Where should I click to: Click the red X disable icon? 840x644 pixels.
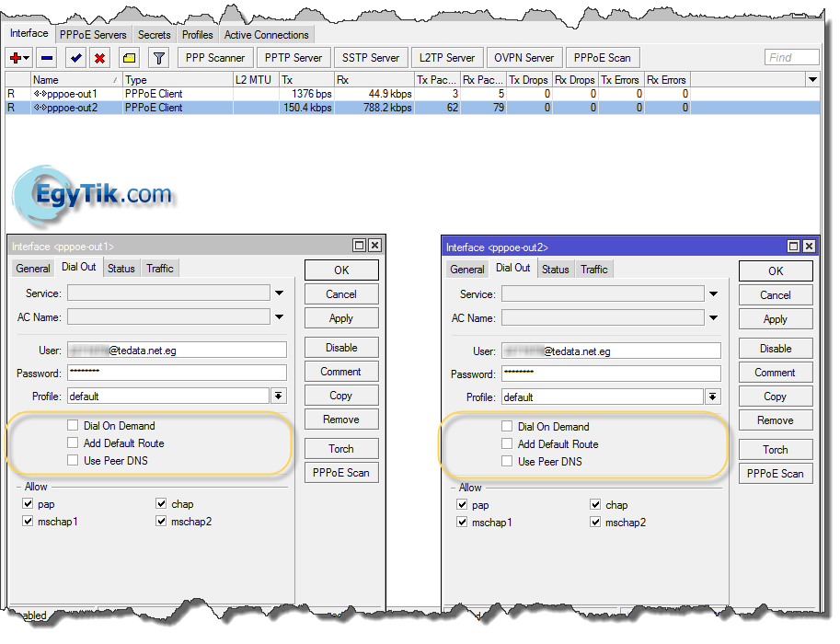99,58
